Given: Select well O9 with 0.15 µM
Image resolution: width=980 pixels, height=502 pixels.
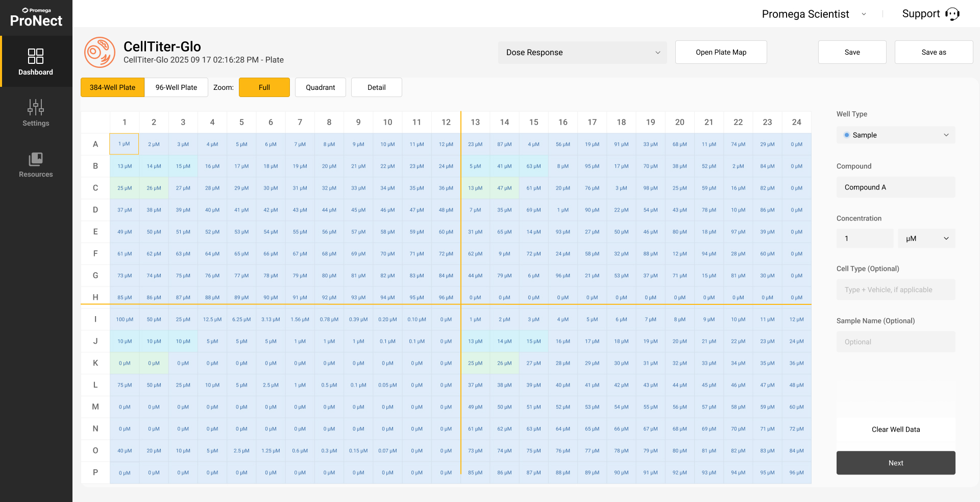Looking at the screenshot, I should (x=358, y=451).
